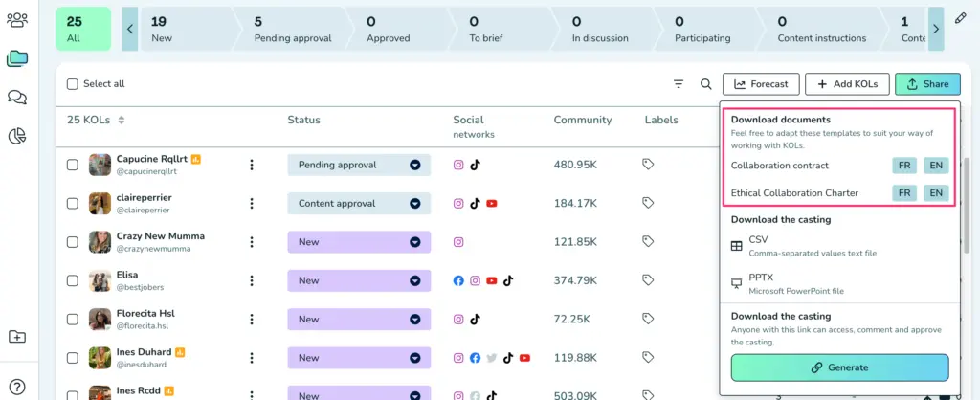This screenshot has width=980, height=400.
Task: Open the Pending approval status dropdown for Capucine
Action: [x=359, y=165]
